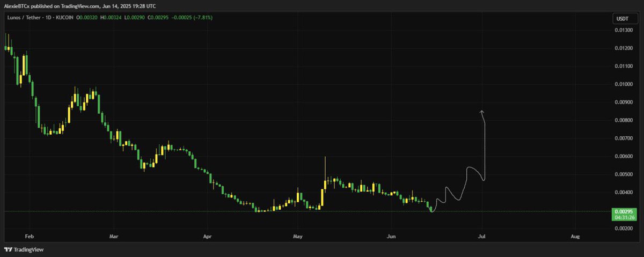Click the price change value −7.81%
This screenshot has width=644, height=257.
pos(203,17)
